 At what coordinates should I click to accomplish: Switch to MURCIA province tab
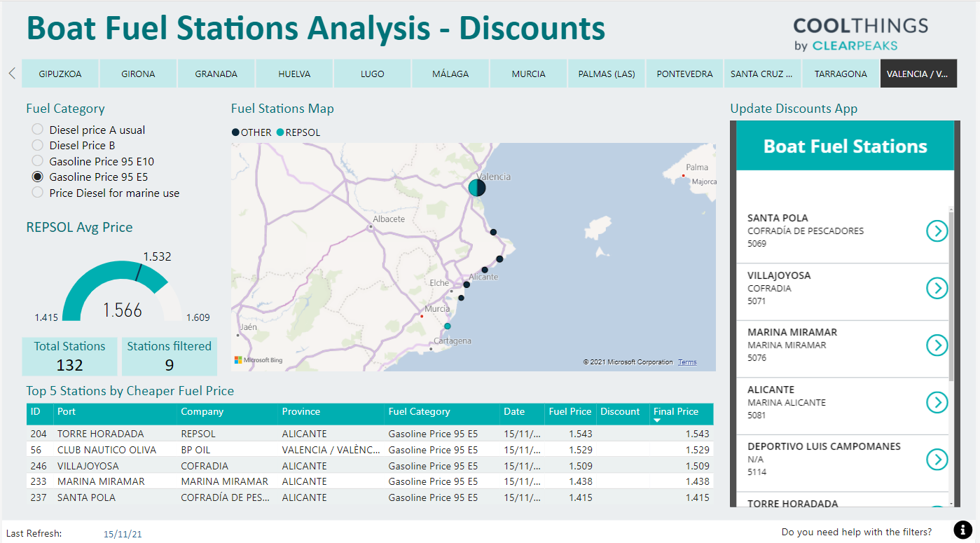[529, 74]
